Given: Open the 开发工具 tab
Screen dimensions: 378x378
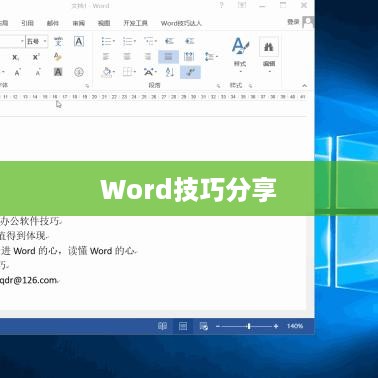Looking at the screenshot, I should pyautogui.click(x=136, y=23).
